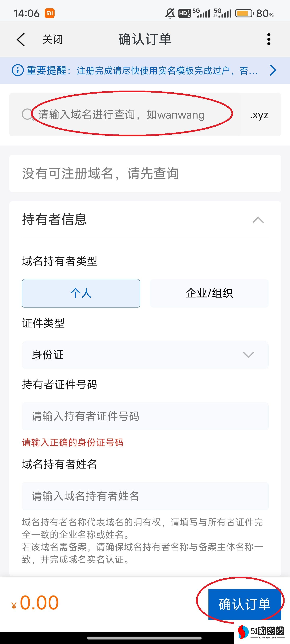Focus the holder ID number field
Screen dimensions: 290x644
pyautogui.click(x=145, y=416)
